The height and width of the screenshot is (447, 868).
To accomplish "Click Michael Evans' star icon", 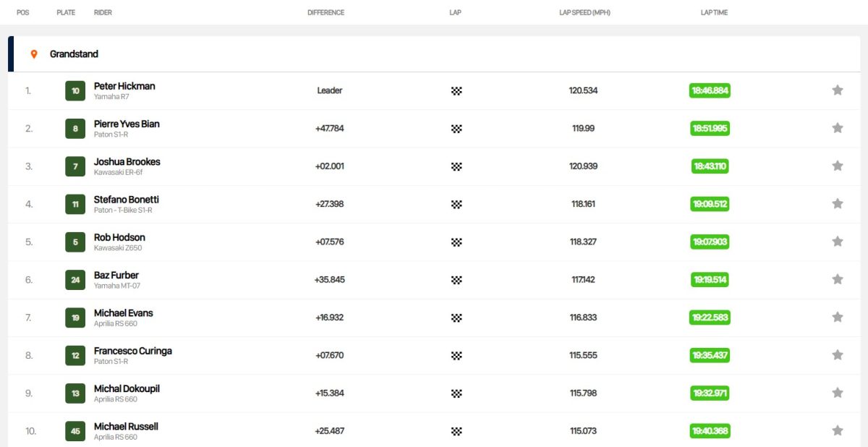I will click(837, 317).
